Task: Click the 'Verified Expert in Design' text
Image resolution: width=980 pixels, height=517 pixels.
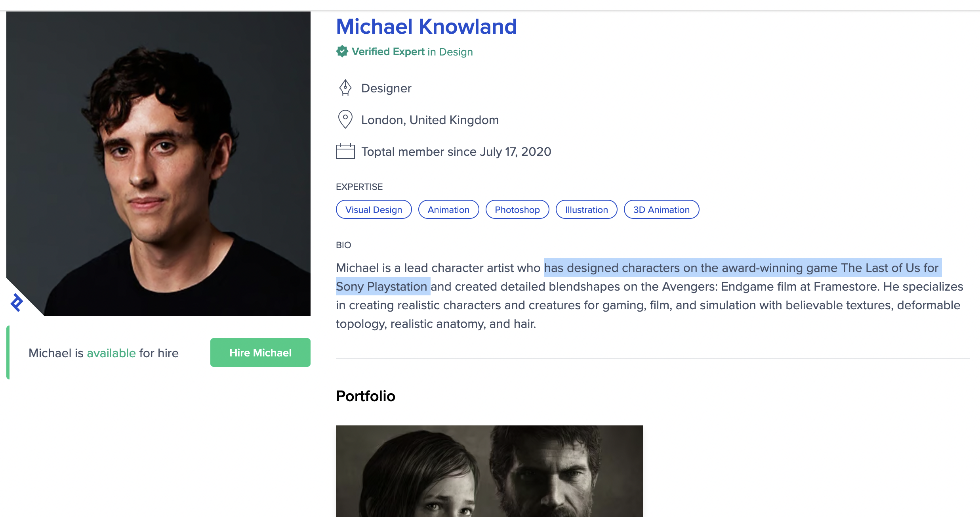Action: point(412,52)
